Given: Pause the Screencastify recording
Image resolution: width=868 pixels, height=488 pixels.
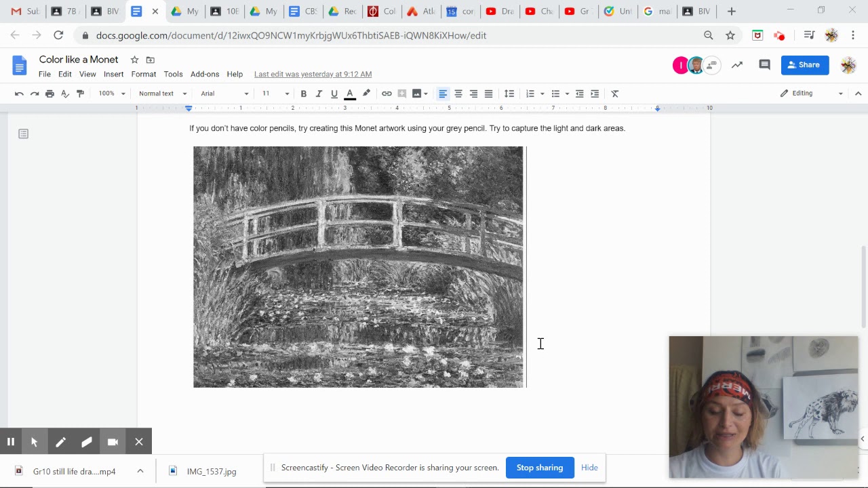Looking at the screenshot, I should click(11, 442).
